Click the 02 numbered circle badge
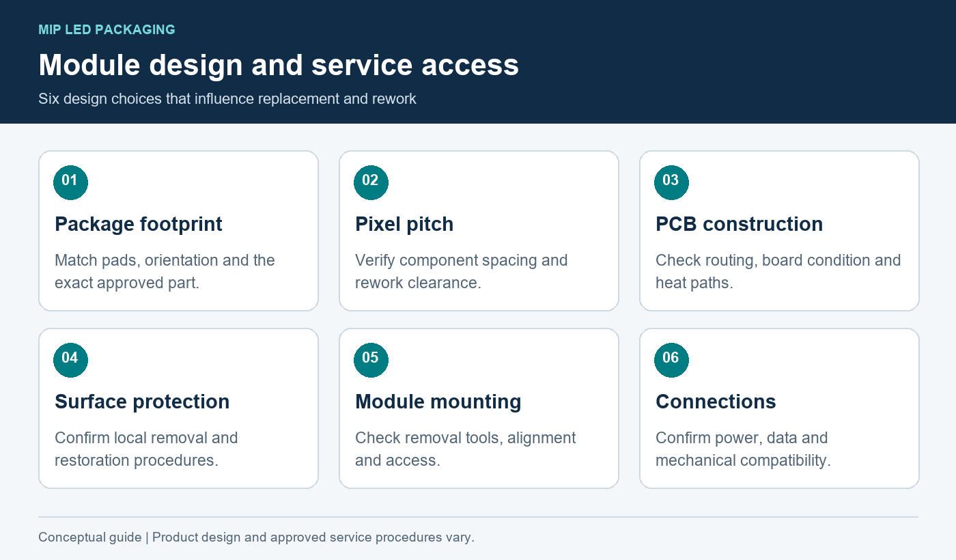Image resolution: width=956 pixels, height=560 pixels. tap(371, 182)
